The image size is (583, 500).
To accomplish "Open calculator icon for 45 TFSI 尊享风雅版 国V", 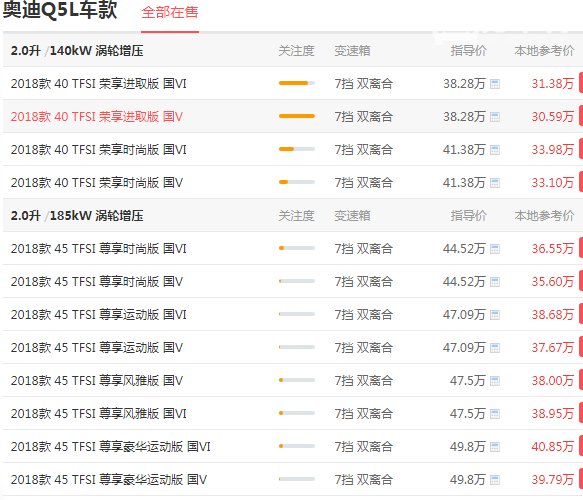I will [495, 381].
